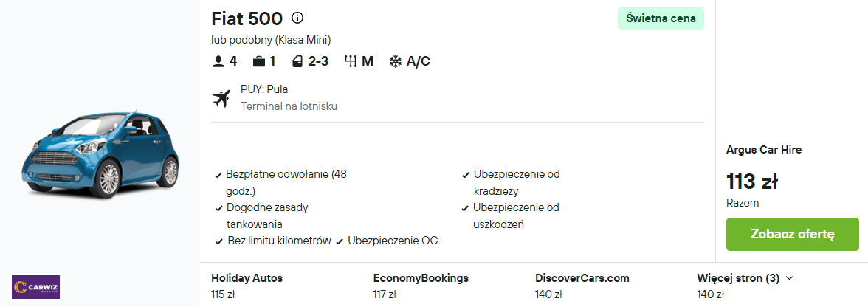The width and height of the screenshot is (868, 307).
Task: Click the passenger seats icon
Action: tap(218, 61)
